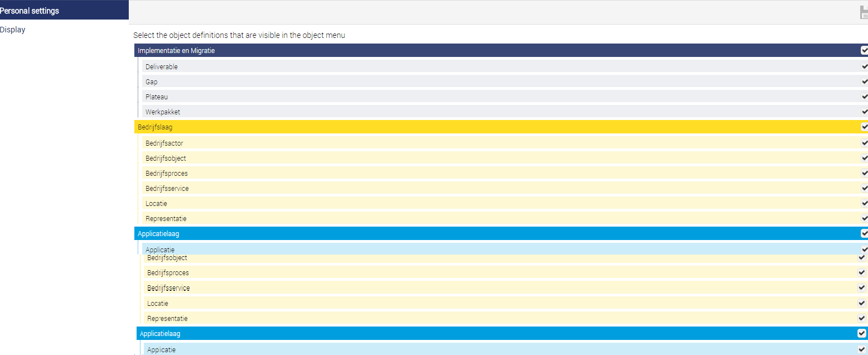This screenshot has width=868, height=355.
Task: Click the Implementatie en Migratie group header
Action: click(501, 50)
